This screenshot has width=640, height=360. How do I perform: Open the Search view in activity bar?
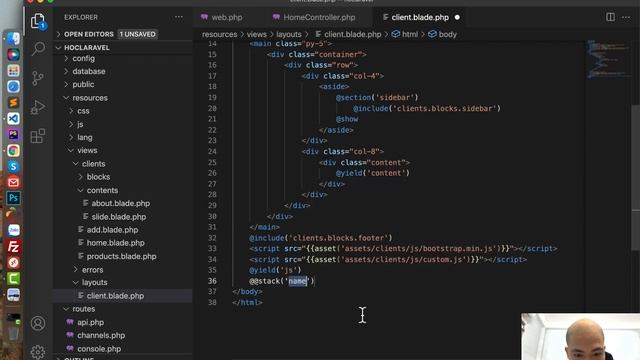(x=38, y=49)
